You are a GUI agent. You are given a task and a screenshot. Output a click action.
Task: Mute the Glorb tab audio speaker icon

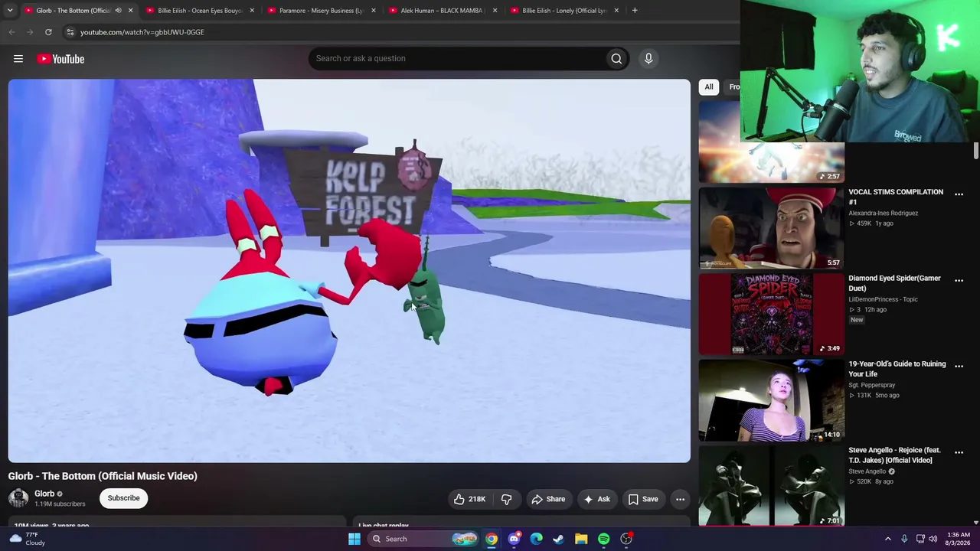[x=118, y=11]
